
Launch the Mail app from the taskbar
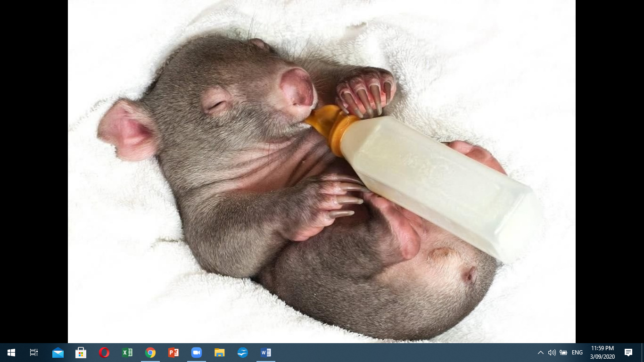tap(58, 353)
